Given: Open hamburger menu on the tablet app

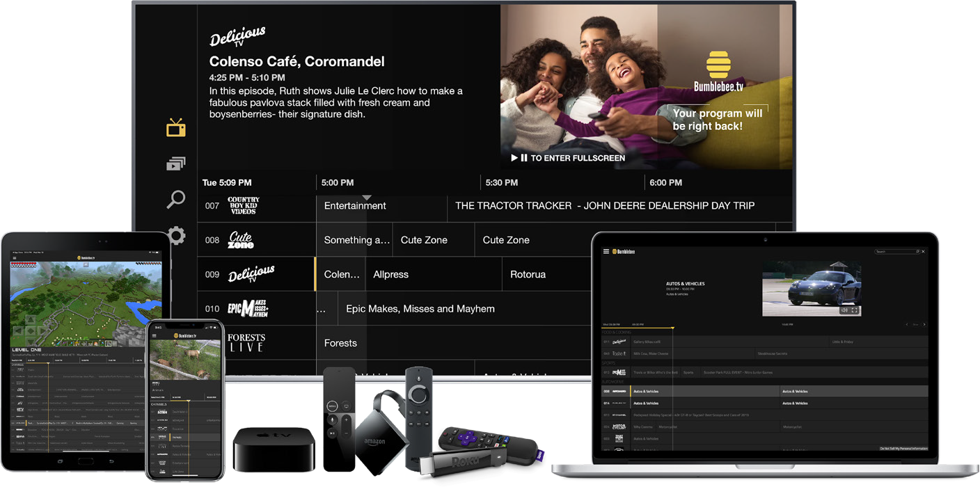Looking at the screenshot, I should 13,257.
